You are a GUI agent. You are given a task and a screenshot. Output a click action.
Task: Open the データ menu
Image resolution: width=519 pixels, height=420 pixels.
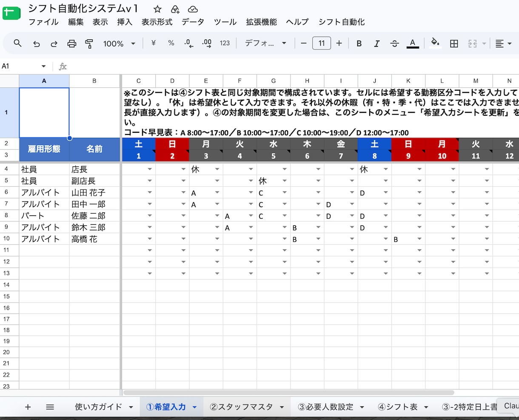click(x=193, y=22)
